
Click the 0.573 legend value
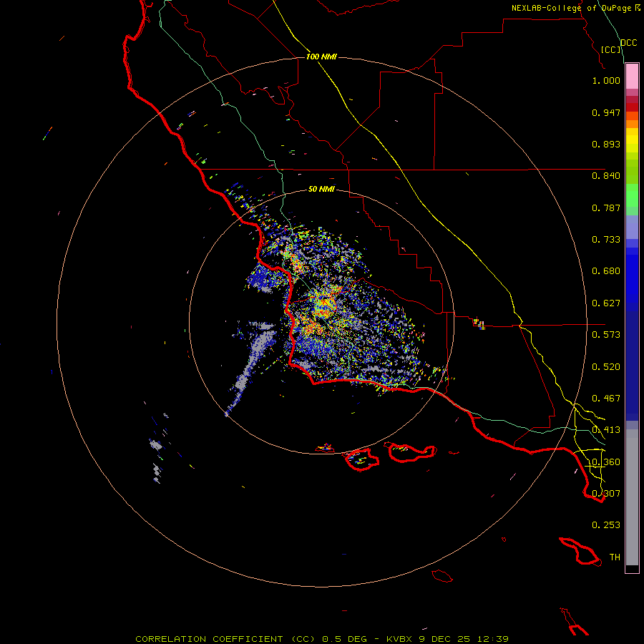click(x=606, y=335)
